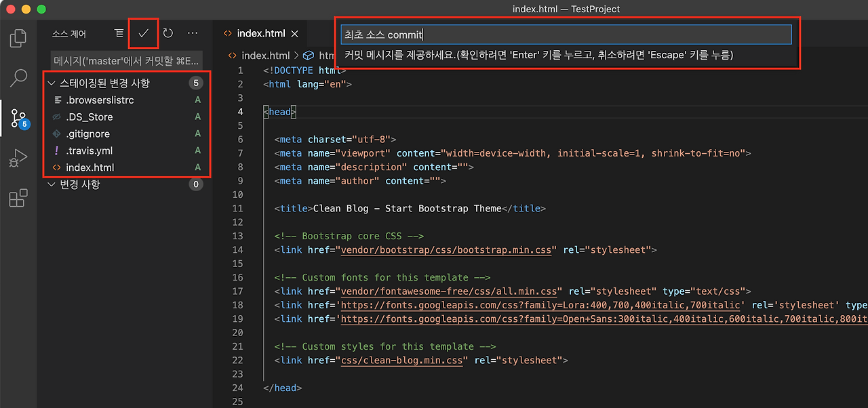Close the index.html editor tab

(x=294, y=33)
